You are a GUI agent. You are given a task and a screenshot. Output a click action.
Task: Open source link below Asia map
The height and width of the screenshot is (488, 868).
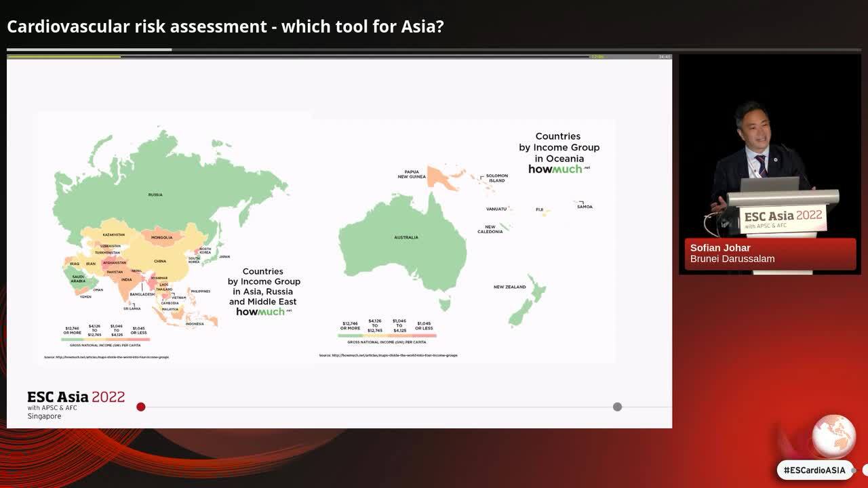[x=106, y=357]
